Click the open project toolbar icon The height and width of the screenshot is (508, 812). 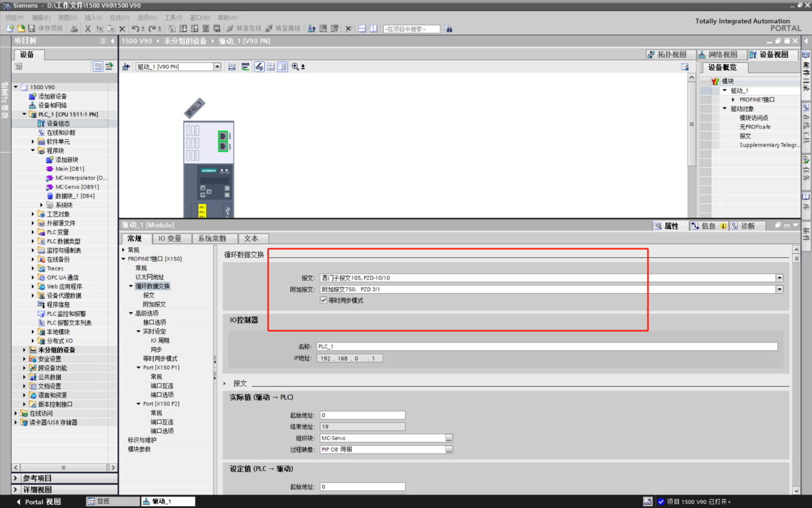point(21,29)
